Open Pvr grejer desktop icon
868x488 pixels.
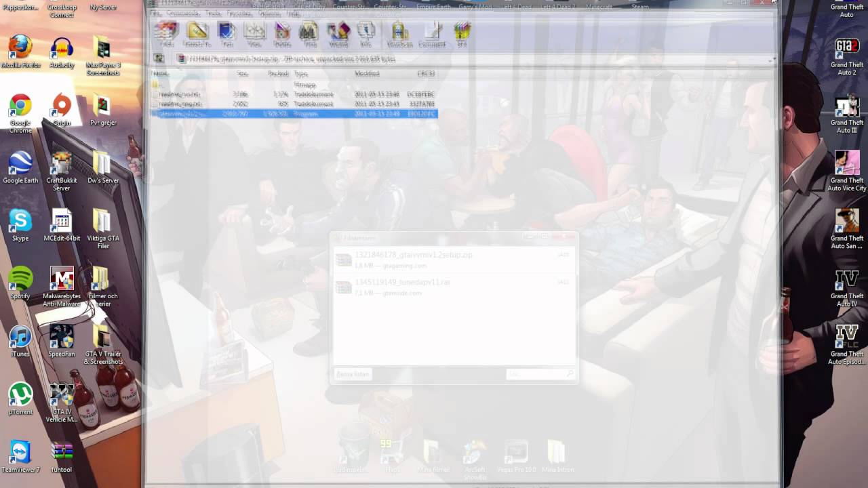point(103,110)
